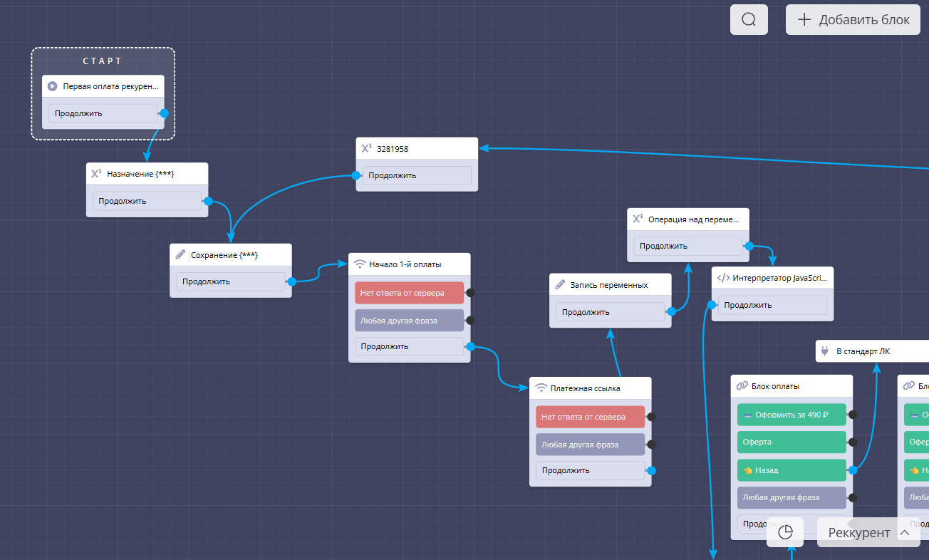The width and height of the screenshot is (929, 560).
Task: Click the 'Добавить блок' button
Action: point(853,19)
